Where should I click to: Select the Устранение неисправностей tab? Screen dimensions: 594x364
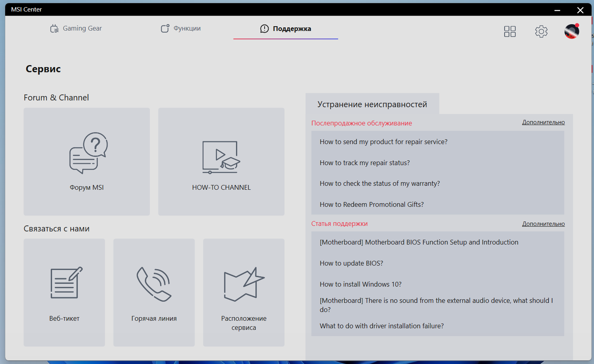pyautogui.click(x=372, y=104)
